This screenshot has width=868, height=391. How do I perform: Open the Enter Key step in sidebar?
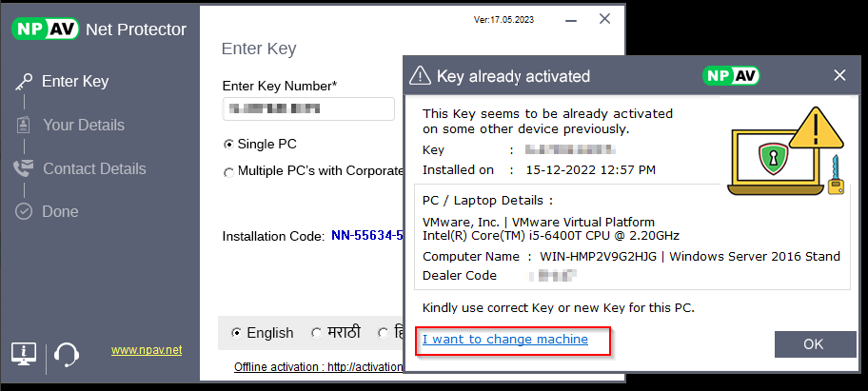coord(74,82)
